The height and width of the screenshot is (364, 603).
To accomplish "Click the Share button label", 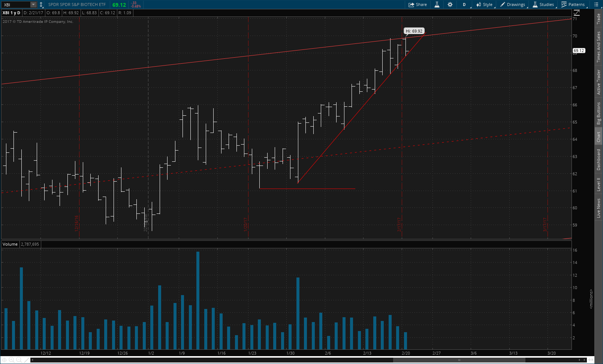I will point(421,4).
